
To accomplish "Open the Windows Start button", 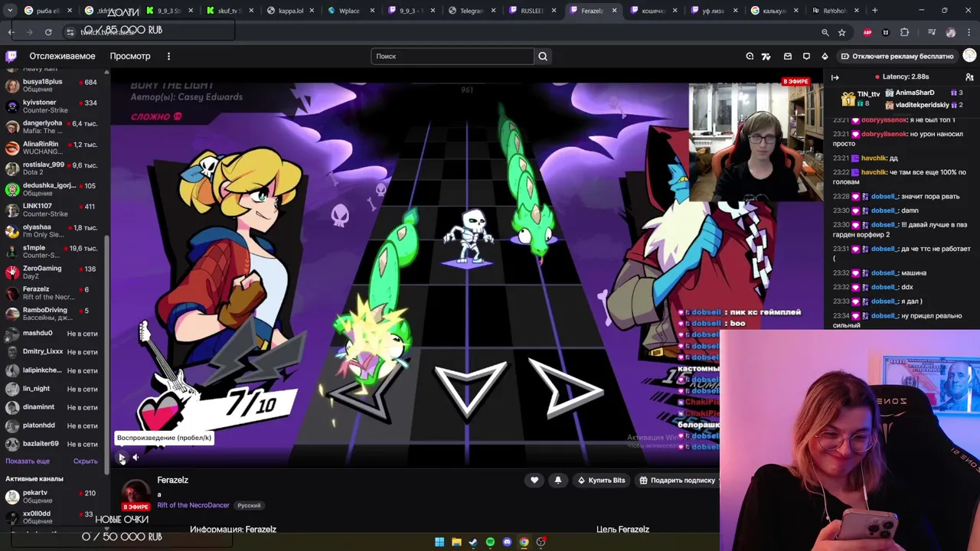I will point(439,542).
